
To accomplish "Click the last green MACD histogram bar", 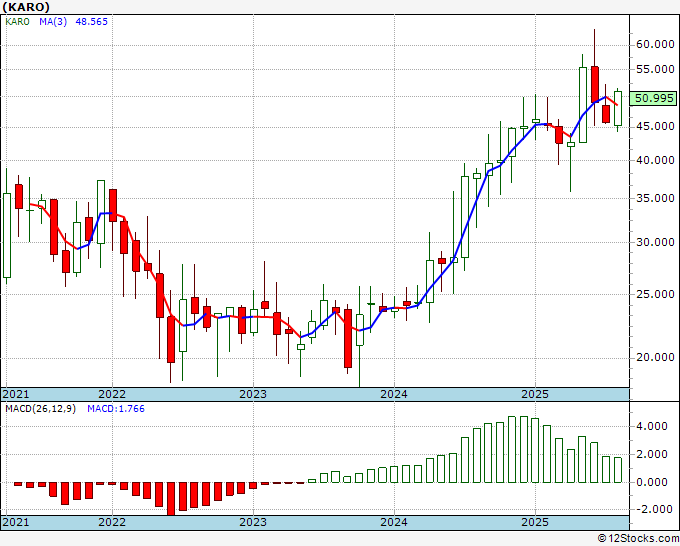I will [618, 470].
